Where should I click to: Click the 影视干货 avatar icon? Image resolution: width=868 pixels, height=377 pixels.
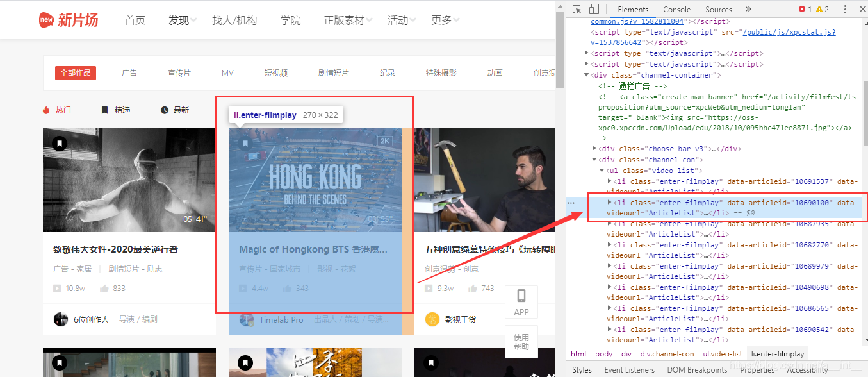click(432, 319)
